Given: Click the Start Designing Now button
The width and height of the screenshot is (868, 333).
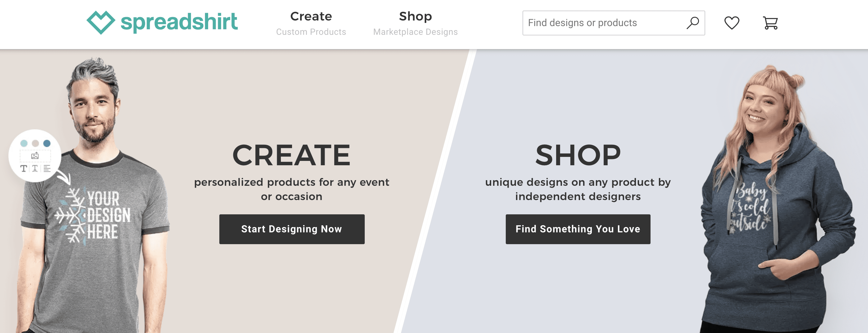Looking at the screenshot, I should click(x=291, y=229).
